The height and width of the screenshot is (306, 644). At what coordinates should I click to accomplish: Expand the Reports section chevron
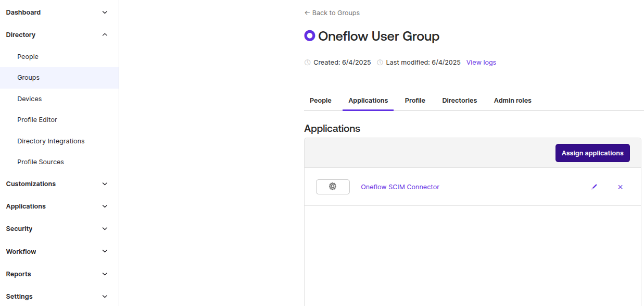coord(105,274)
